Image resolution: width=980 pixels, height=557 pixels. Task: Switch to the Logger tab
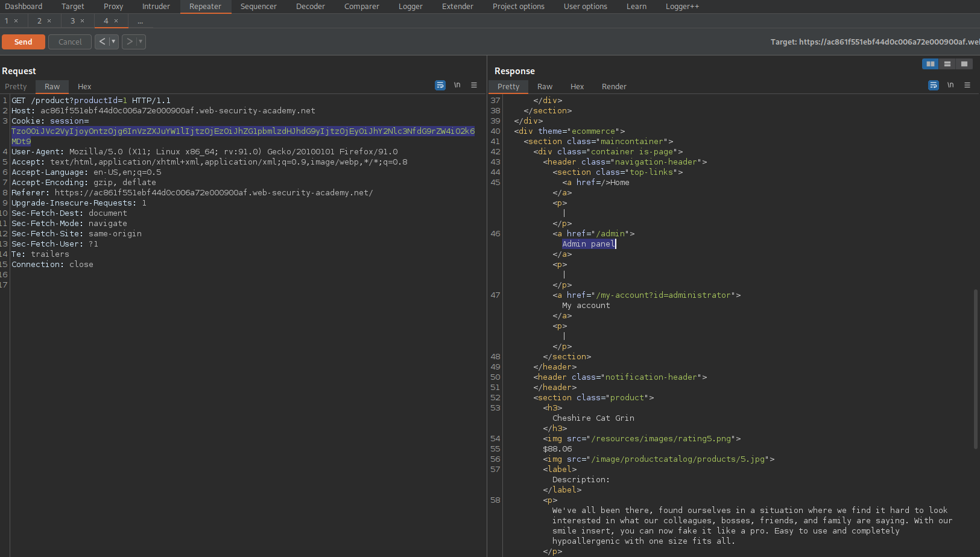pyautogui.click(x=411, y=7)
